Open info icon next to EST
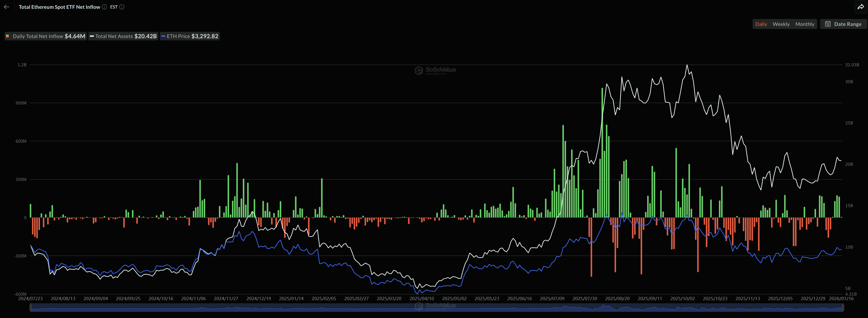Viewport: 868px width, 318px height. (122, 7)
